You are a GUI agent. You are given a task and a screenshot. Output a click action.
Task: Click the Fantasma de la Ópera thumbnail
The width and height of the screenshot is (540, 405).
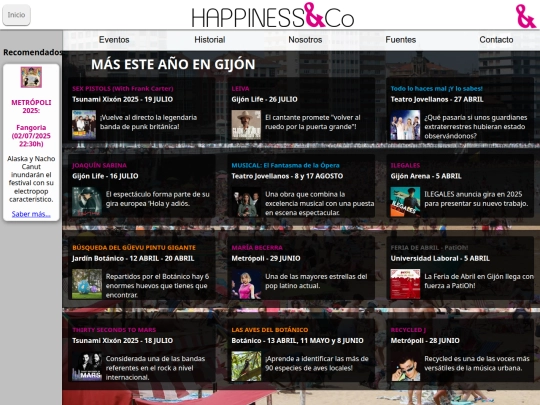246,201
